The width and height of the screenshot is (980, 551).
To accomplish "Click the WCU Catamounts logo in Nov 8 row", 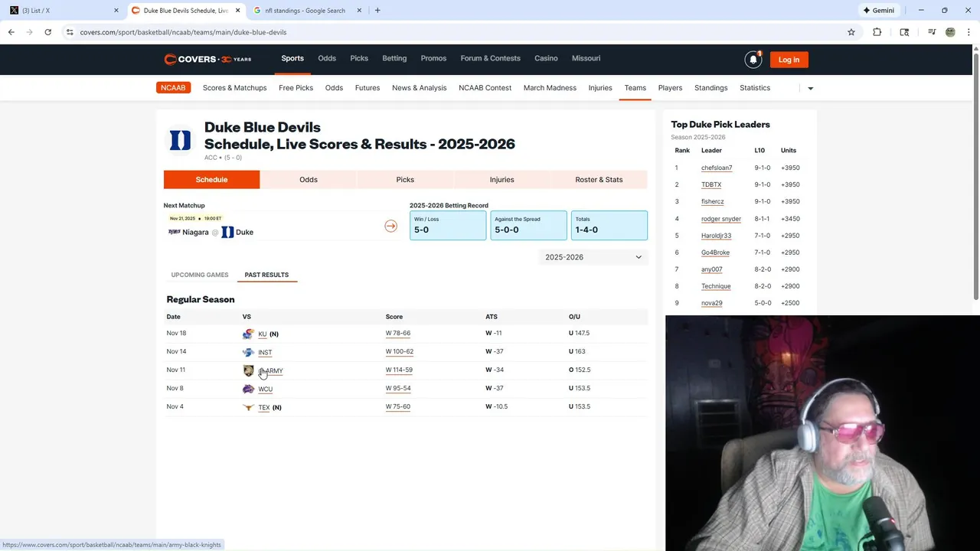I will (248, 389).
